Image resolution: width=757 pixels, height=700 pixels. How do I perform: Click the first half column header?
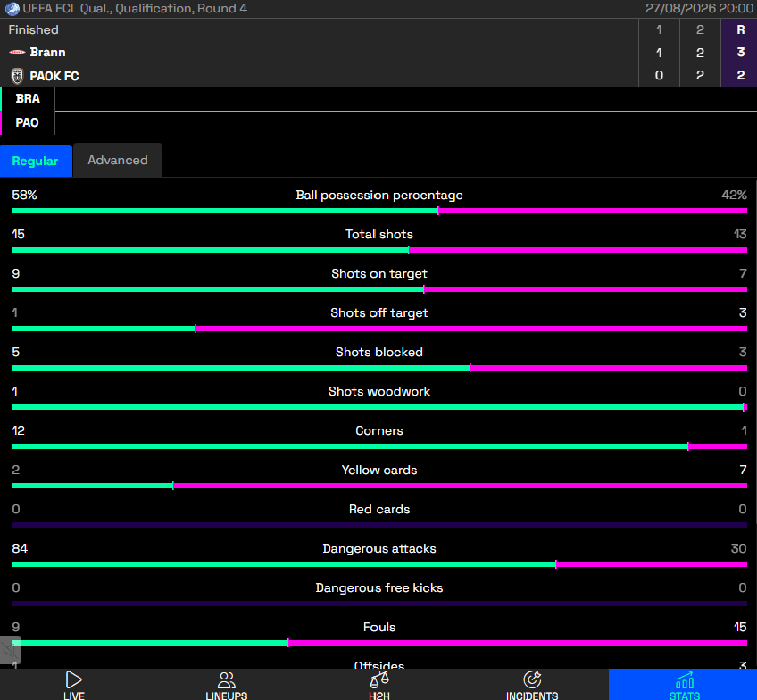659,30
